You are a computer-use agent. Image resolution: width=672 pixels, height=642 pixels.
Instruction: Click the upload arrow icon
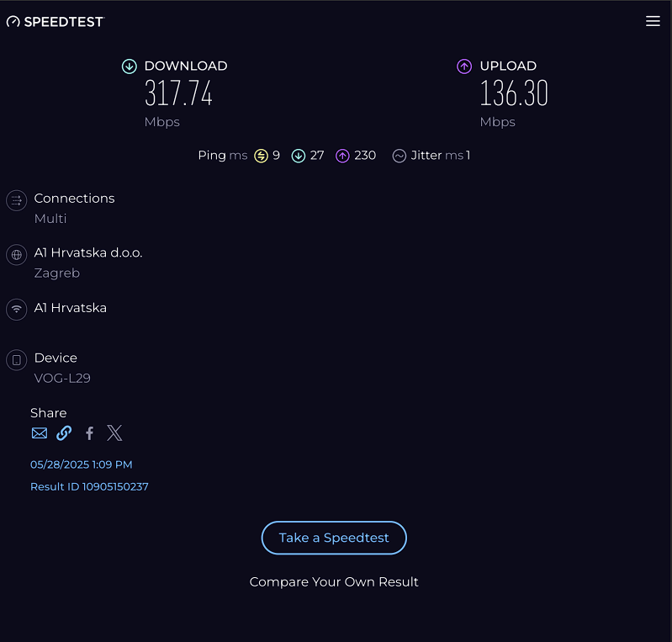tap(464, 66)
